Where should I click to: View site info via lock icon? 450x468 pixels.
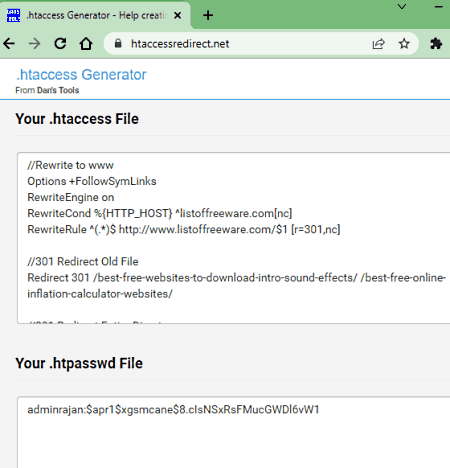pyautogui.click(x=118, y=43)
